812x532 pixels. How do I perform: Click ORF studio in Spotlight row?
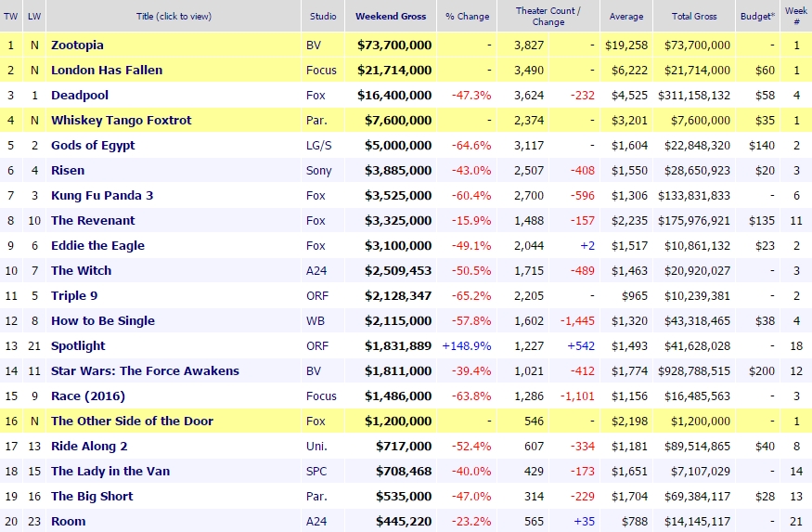coord(317,346)
